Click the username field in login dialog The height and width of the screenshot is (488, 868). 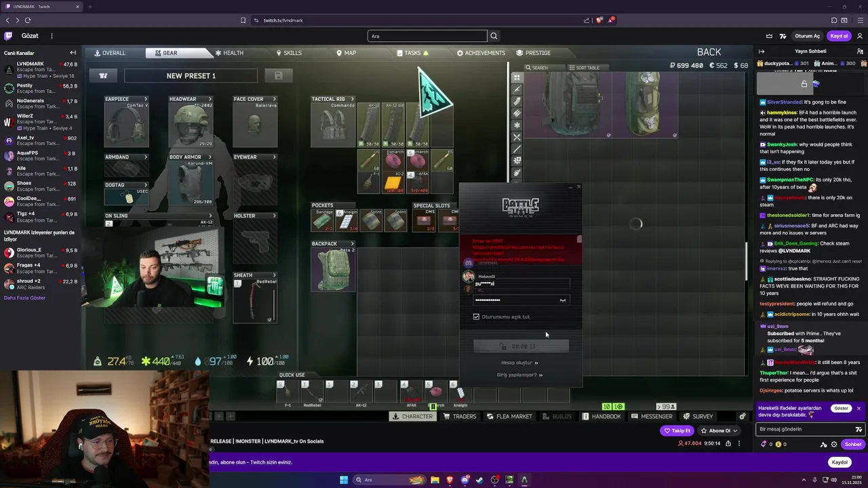pos(522,283)
